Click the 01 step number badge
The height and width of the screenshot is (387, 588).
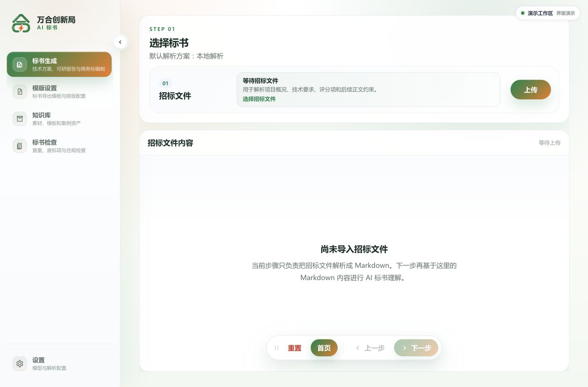click(165, 83)
